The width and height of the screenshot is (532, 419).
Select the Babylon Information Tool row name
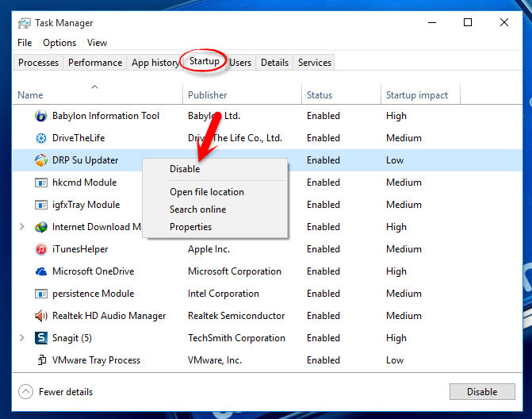(105, 116)
